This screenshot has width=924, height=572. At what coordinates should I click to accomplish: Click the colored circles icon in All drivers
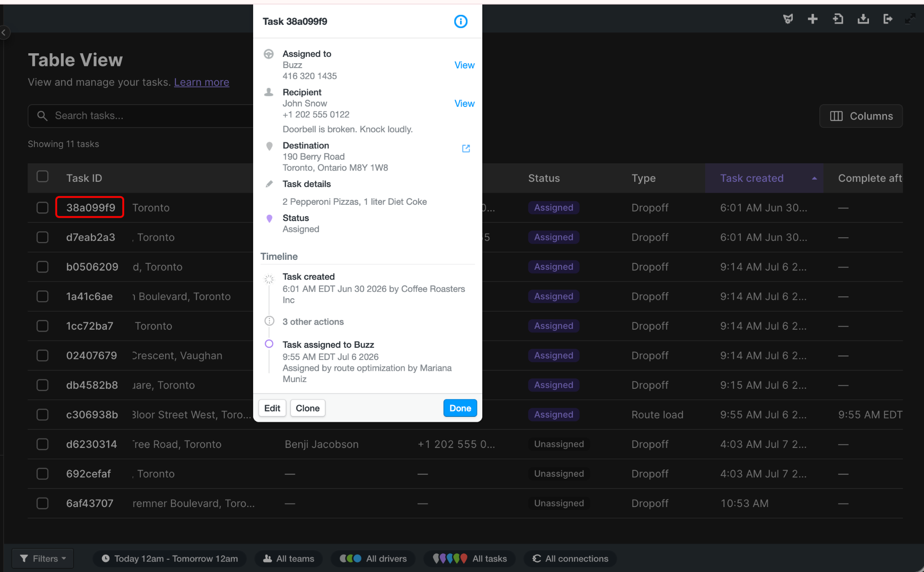point(350,558)
